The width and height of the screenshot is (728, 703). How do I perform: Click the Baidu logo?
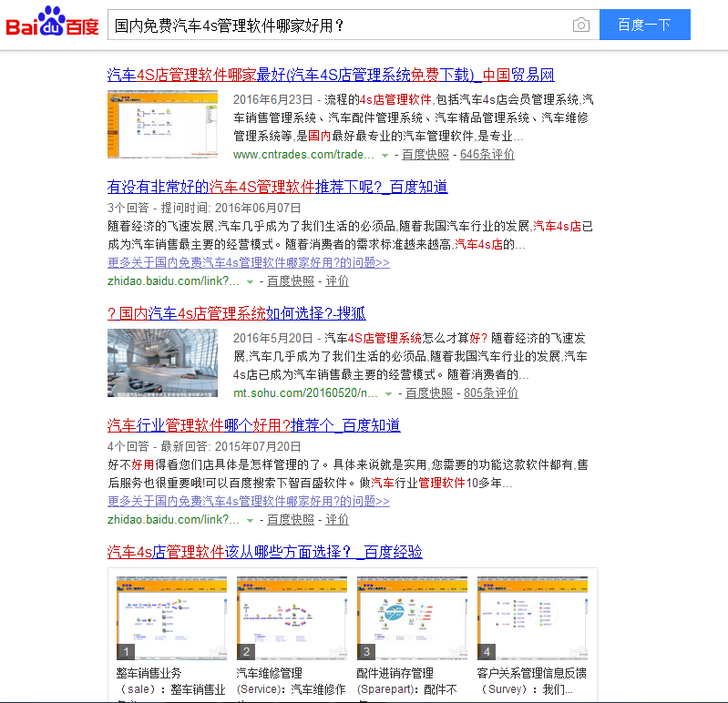pyautogui.click(x=52, y=22)
